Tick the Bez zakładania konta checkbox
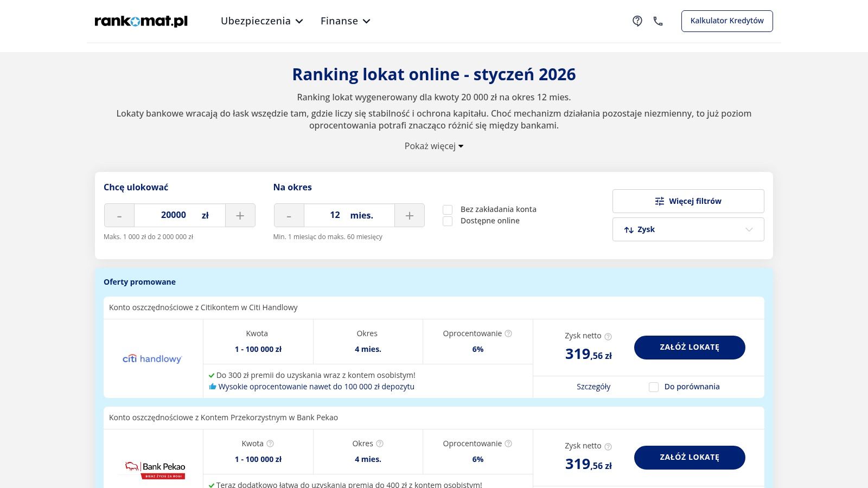 [448, 210]
